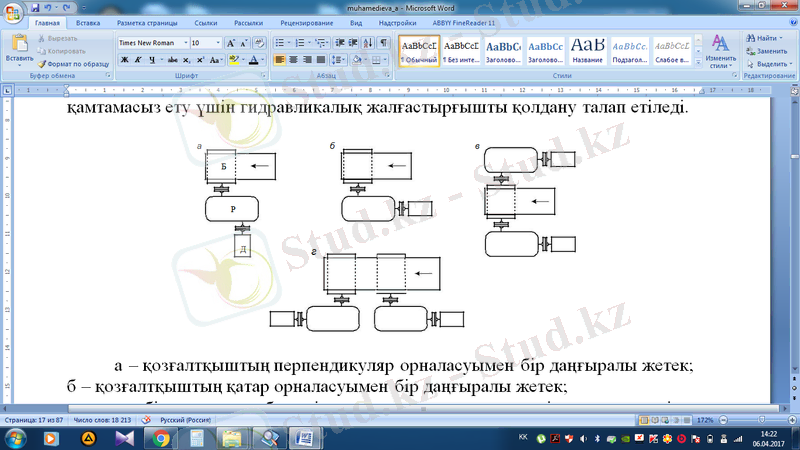The width and height of the screenshot is (800, 450).
Task: Justify the text alignment
Action: [320, 60]
